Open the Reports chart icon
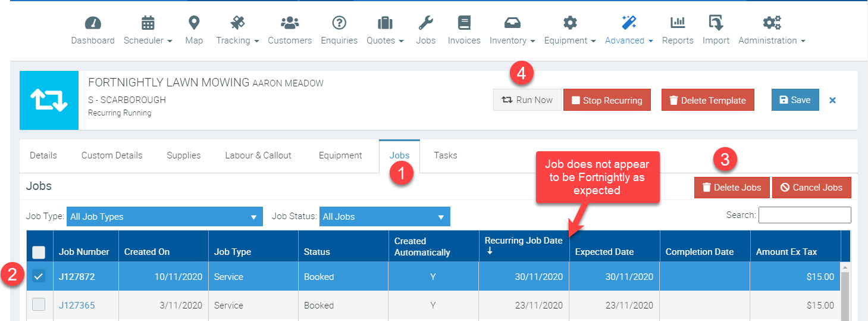The width and height of the screenshot is (868, 321). 678,23
